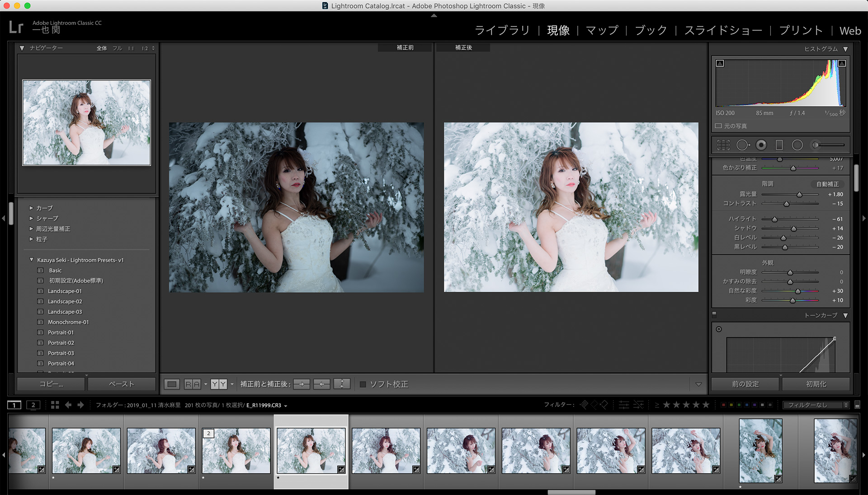This screenshot has width=868, height=495.
Task: Collapse Kazuya Seki Lightroom Presets folder
Action: point(31,260)
